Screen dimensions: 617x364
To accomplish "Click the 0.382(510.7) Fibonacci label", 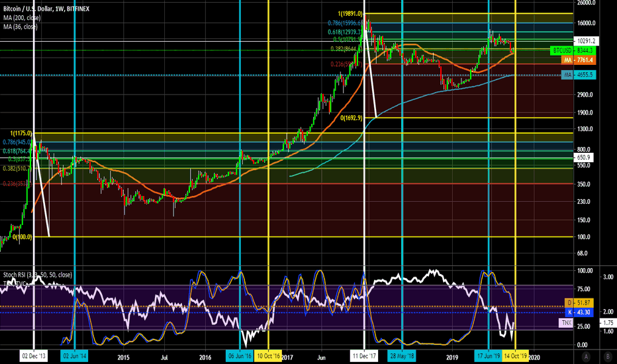I will point(17,168).
